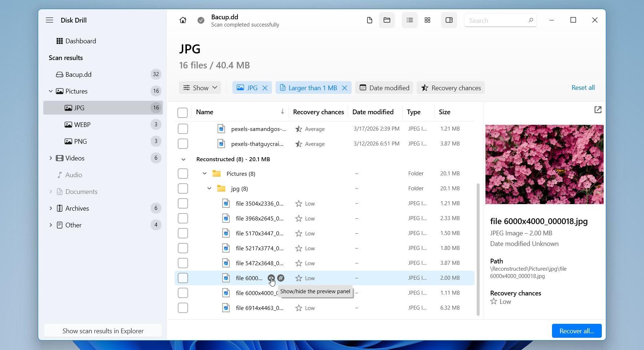Switch to folder view icon in toolbar

(x=387, y=20)
